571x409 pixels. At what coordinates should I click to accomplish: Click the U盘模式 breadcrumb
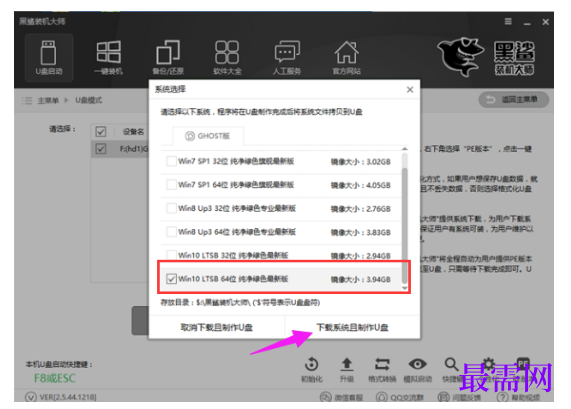[89, 100]
